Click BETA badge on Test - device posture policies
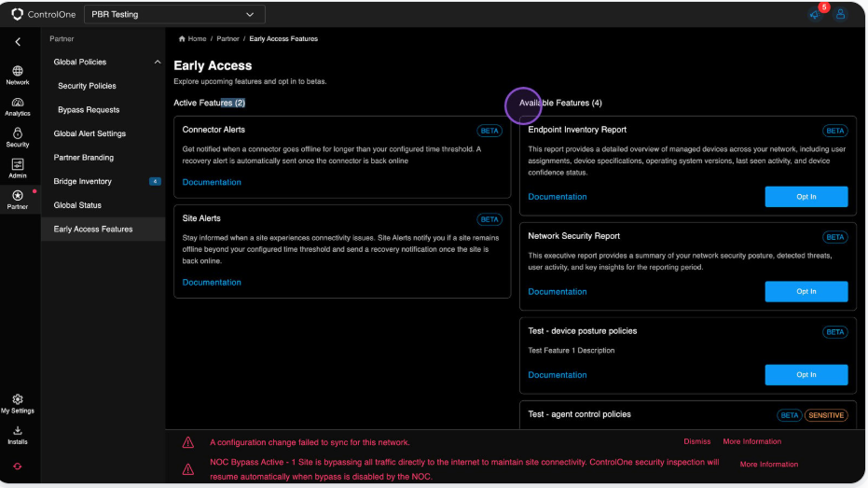868x488 pixels. pos(834,332)
